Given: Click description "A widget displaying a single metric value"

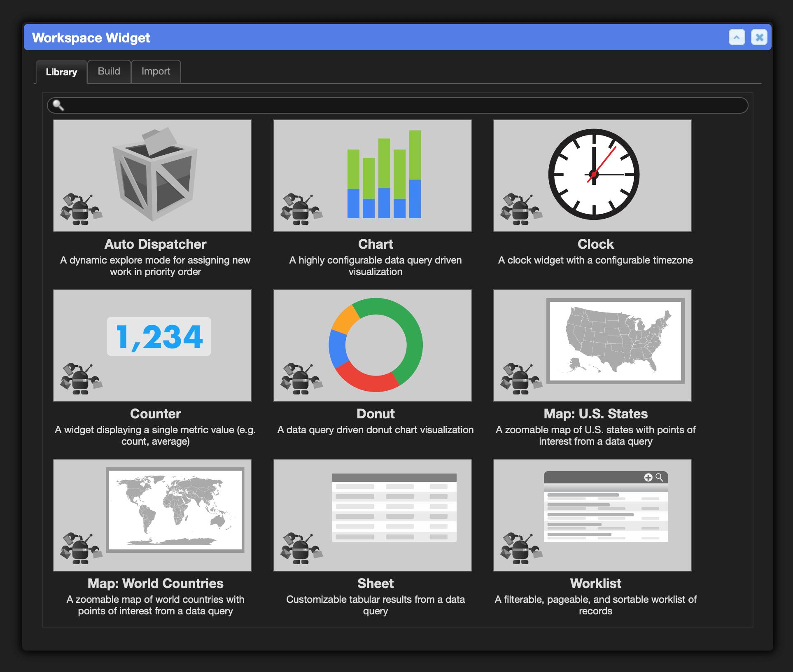Looking at the screenshot, I should pos(156,436).
